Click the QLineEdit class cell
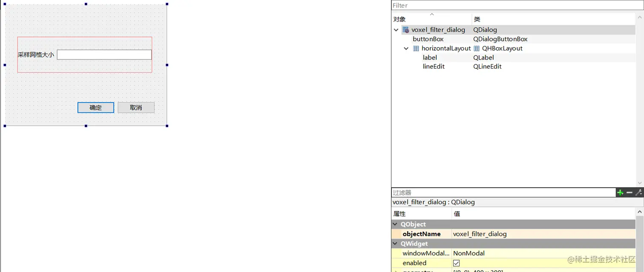 tap(487, 66)
